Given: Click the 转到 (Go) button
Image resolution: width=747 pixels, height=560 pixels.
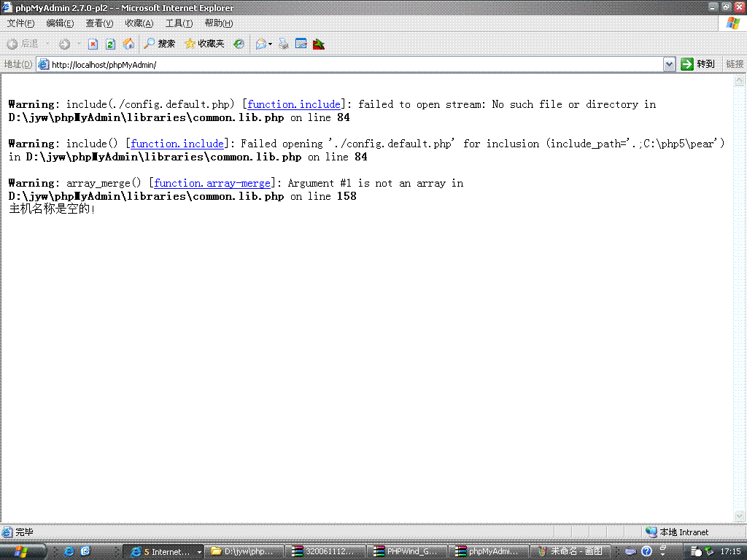Looking at the screenshot, I should click(698, 64).
